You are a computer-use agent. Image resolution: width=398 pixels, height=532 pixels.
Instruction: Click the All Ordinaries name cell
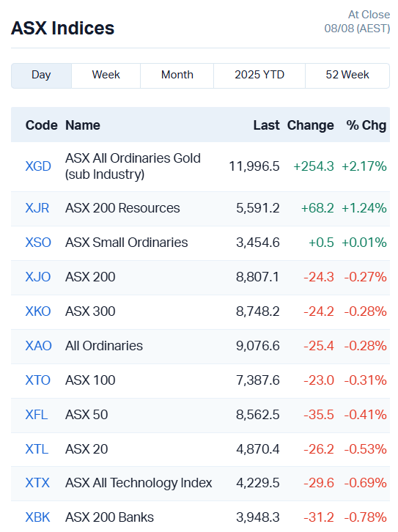[x=104, y=346]
